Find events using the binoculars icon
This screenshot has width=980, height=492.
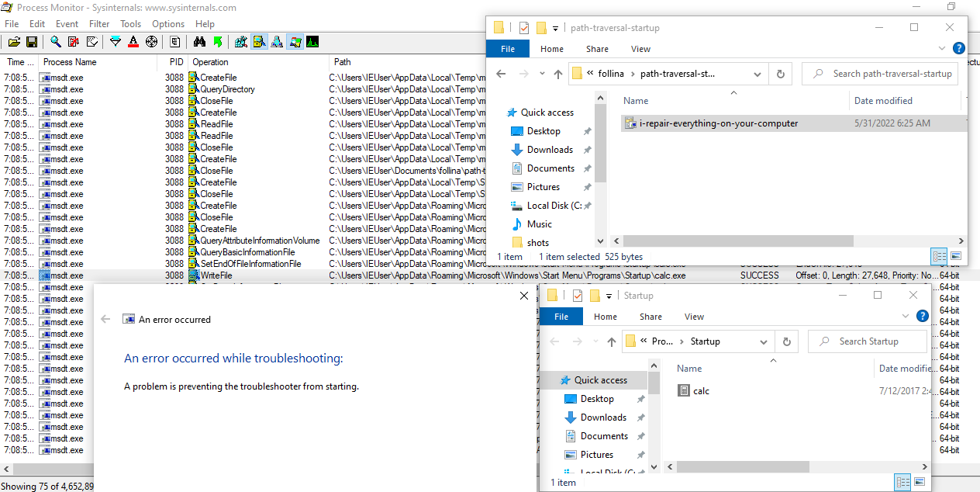200,41
